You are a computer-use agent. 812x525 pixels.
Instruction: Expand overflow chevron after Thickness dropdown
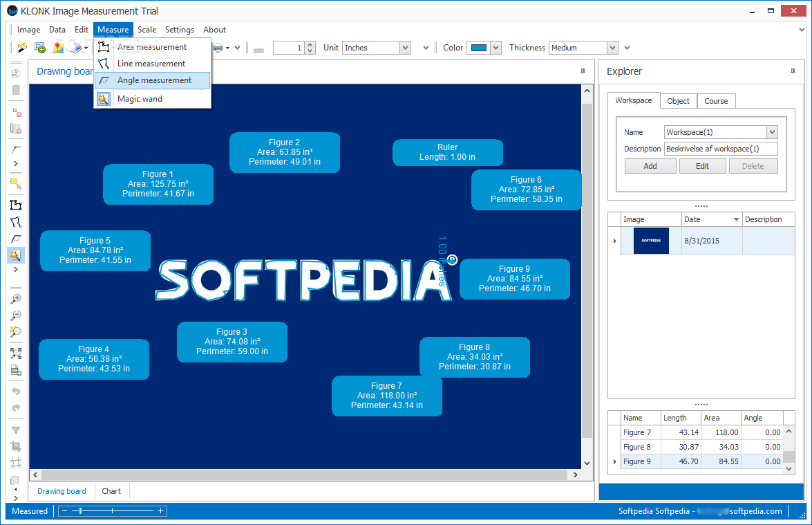627,48
